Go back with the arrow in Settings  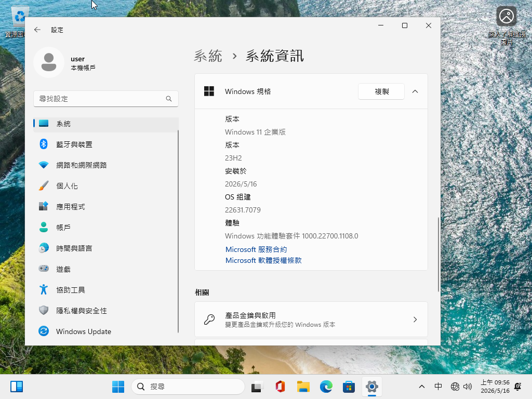(x=37, y=30)
